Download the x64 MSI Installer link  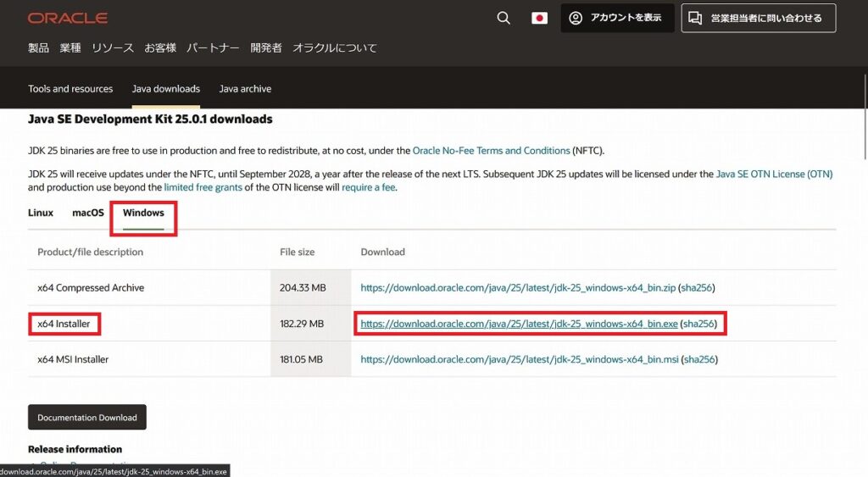[519, 359]
